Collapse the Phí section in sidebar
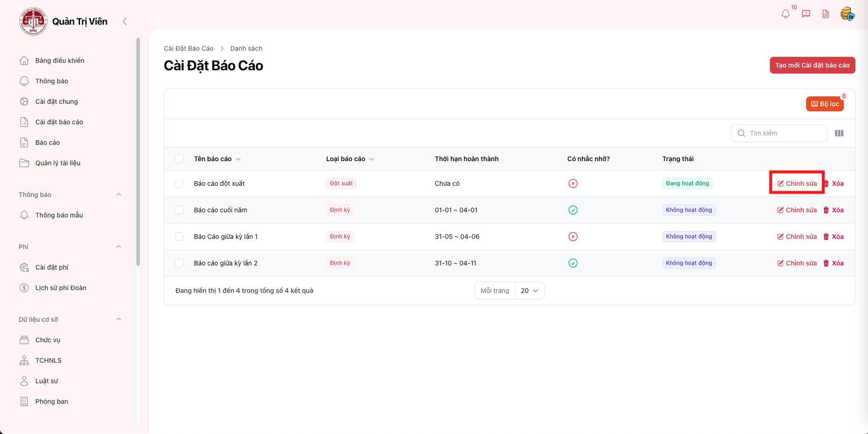The image size is (868, 434). [119, 247]
